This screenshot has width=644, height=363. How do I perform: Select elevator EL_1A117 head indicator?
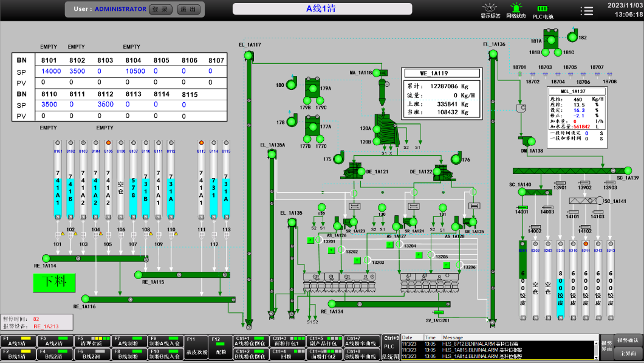coord(248,56)
